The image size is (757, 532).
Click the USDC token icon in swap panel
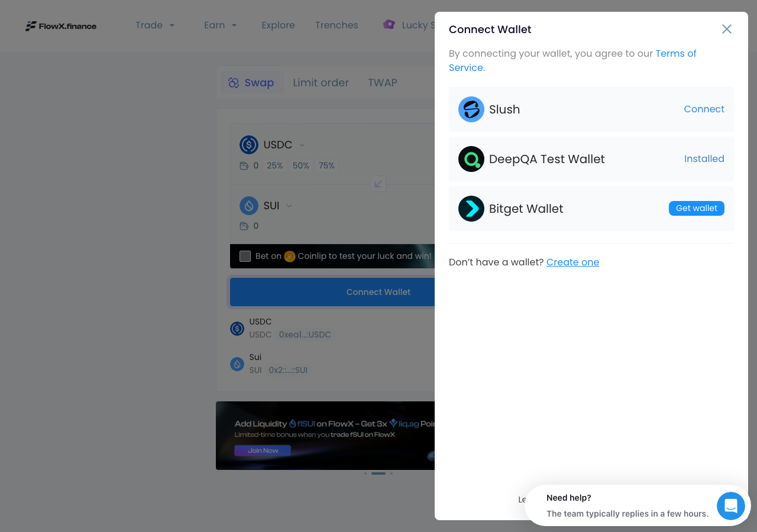[249, 145]
